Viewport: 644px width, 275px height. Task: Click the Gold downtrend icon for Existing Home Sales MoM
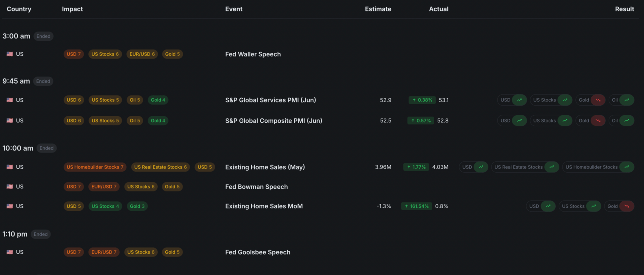pyautogui.click(x=627, y=206)
